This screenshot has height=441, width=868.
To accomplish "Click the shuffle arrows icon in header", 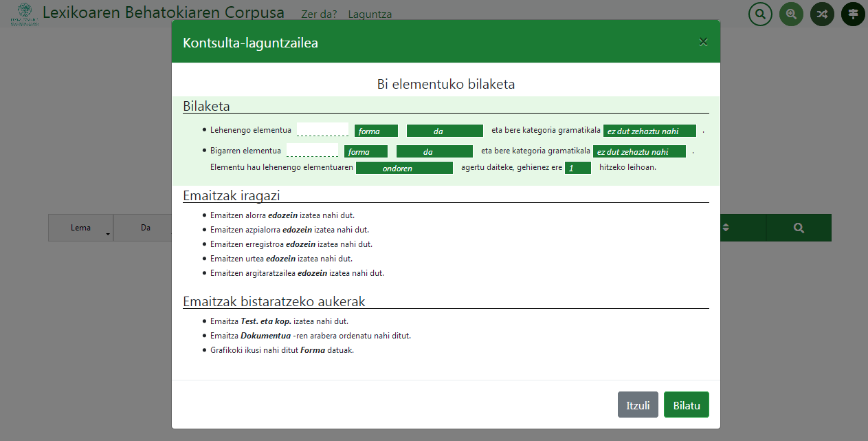I will 822,14.
